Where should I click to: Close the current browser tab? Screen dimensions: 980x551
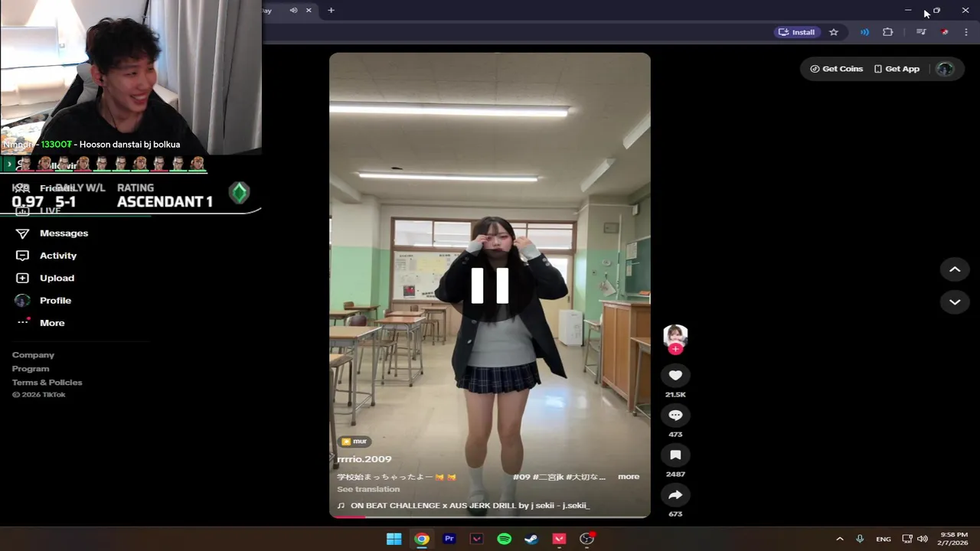pos(309,10)
